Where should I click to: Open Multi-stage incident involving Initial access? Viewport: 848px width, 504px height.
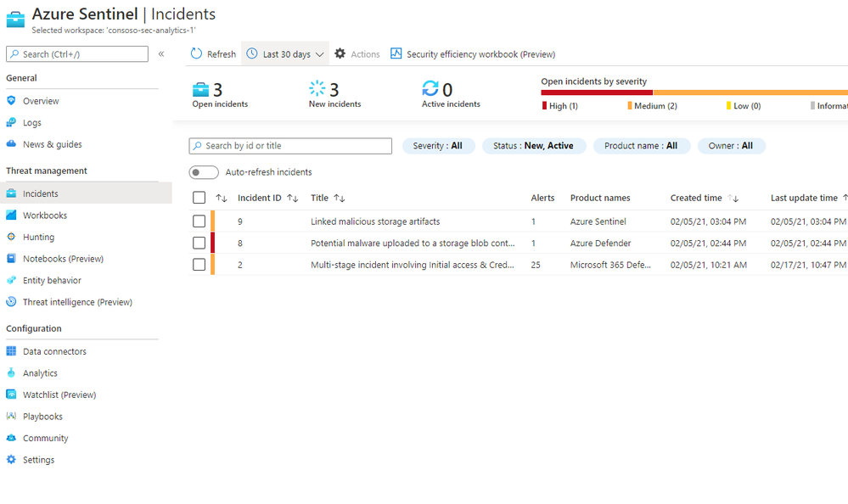tap(412, 265)
